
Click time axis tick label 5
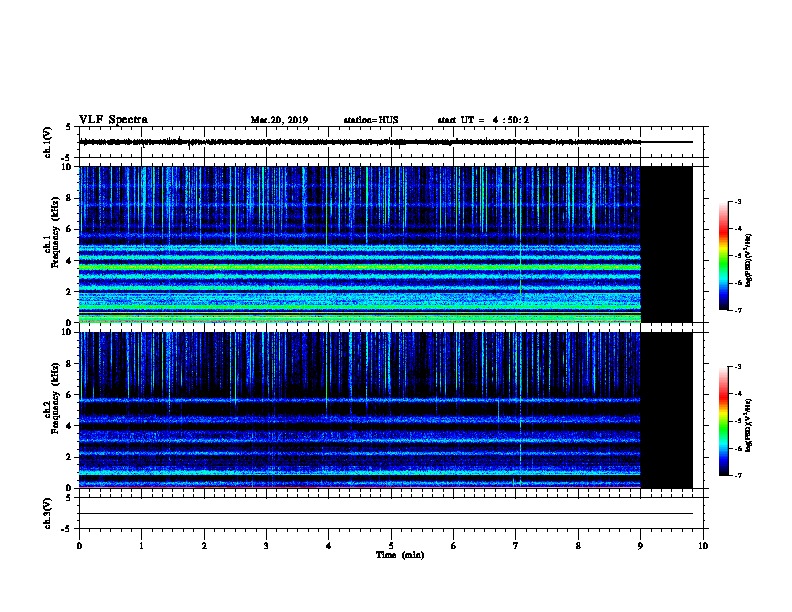[x=391, y=546]
